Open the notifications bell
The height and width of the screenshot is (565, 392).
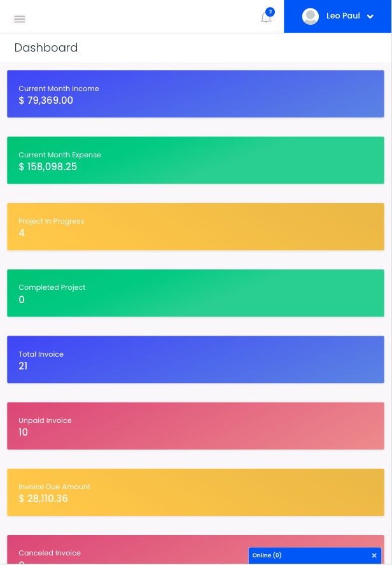click(x=266, y=17)
